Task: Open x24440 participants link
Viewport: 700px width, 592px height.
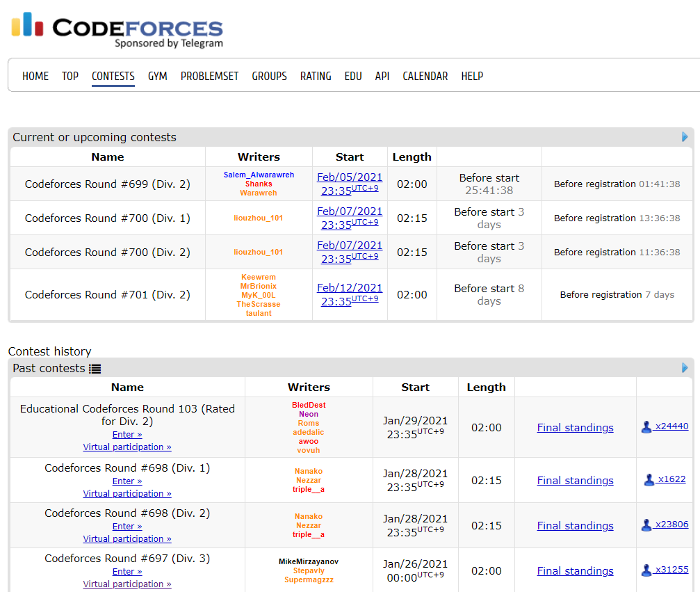Action: (x=671, y=426)
